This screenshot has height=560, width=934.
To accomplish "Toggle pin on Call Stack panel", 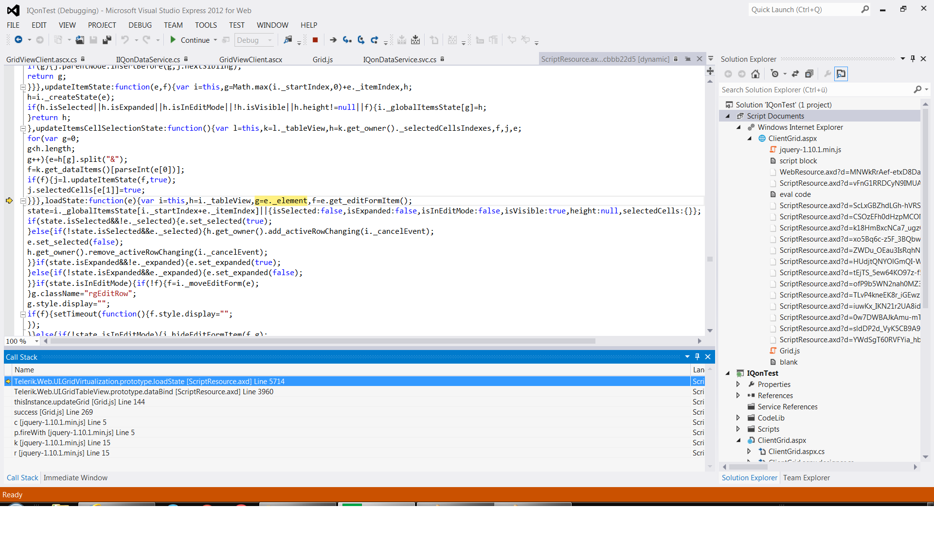I will click(697, 357).
